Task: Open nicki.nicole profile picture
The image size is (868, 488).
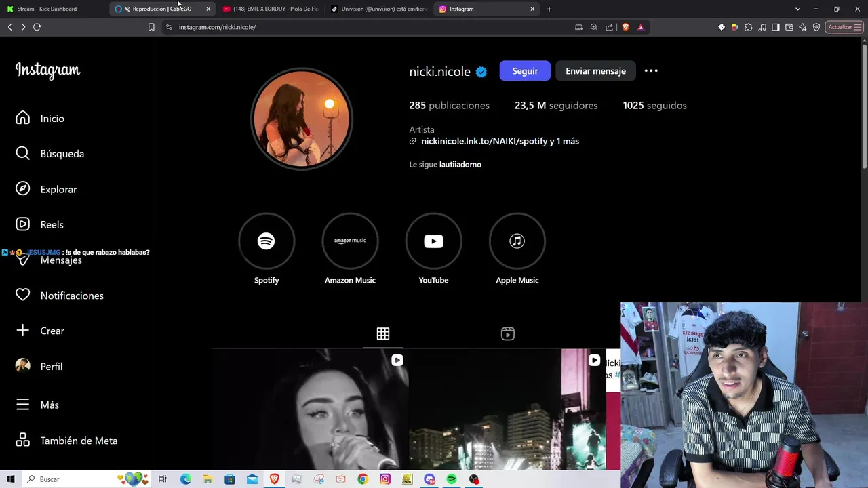Action: click(x=302, y=119)
